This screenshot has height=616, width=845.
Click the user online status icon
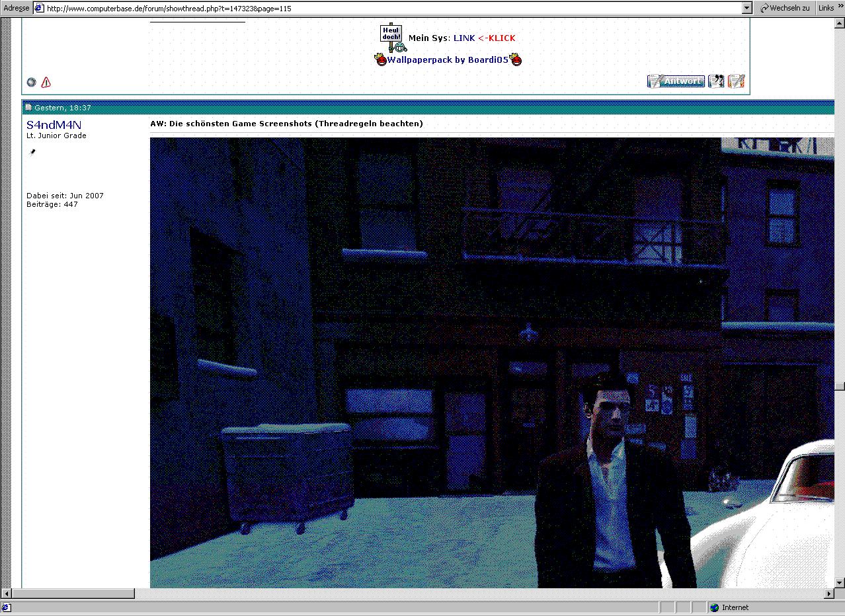pyautogui.click(x=31, y=82)
